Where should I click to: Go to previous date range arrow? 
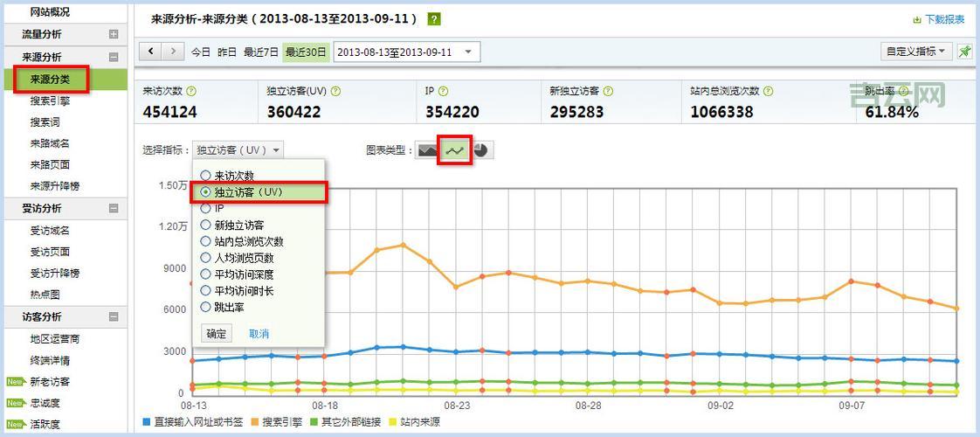point(152,52)
